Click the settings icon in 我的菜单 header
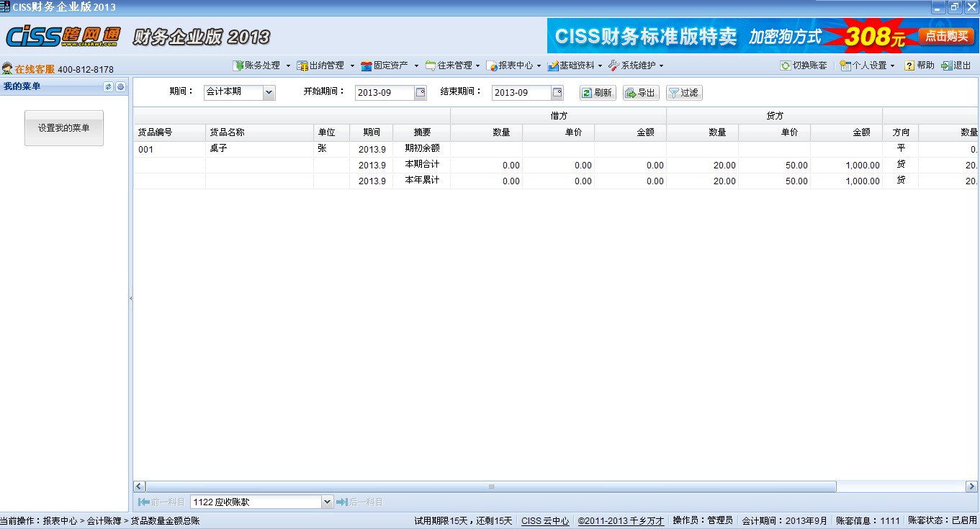Image resolution: width=980 pixels, height=529 pixels. [x=120, y=86]
